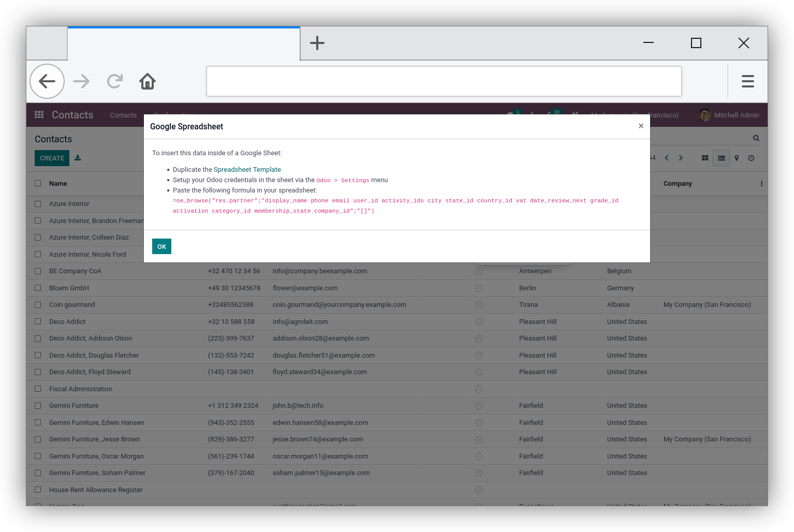Open the browser hamburger menu

pos(747,81)
